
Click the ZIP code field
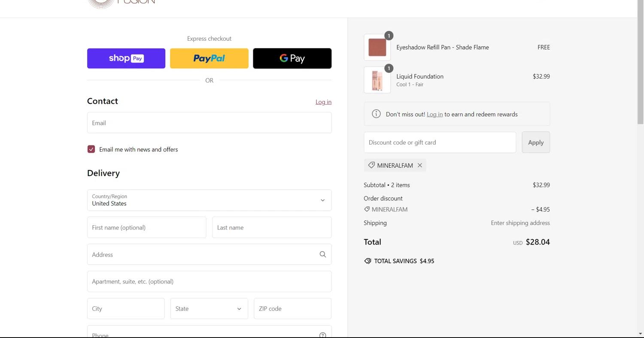click(292, 308)
